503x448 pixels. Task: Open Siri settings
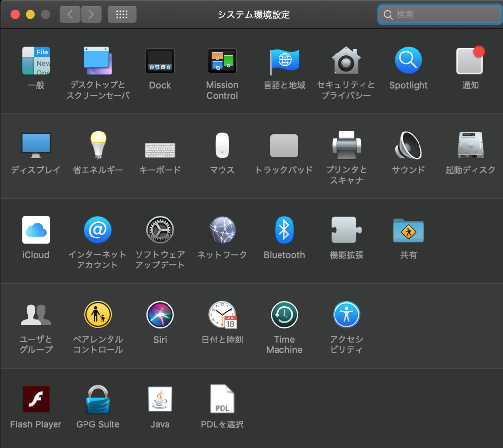point(160,315)
